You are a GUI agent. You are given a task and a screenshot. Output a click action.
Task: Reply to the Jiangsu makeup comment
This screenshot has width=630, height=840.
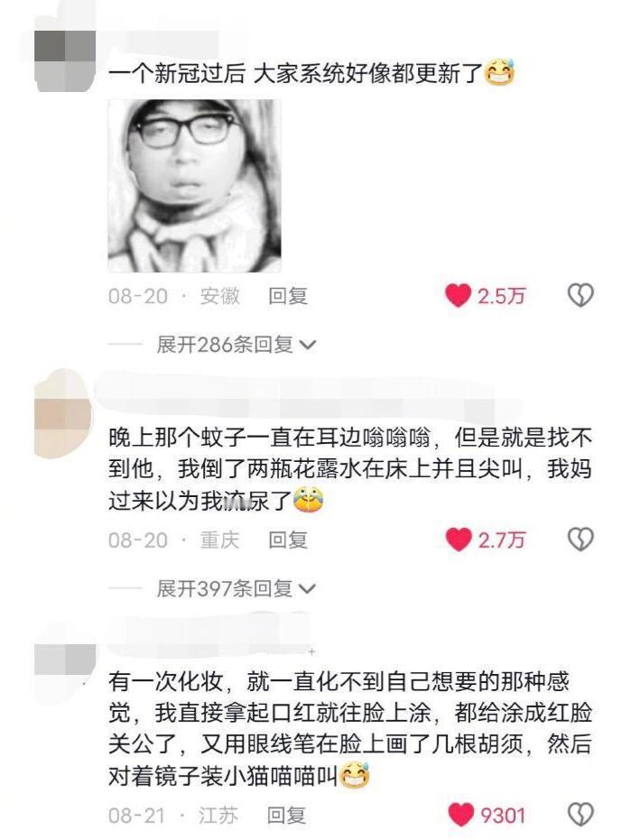[287, 816]
